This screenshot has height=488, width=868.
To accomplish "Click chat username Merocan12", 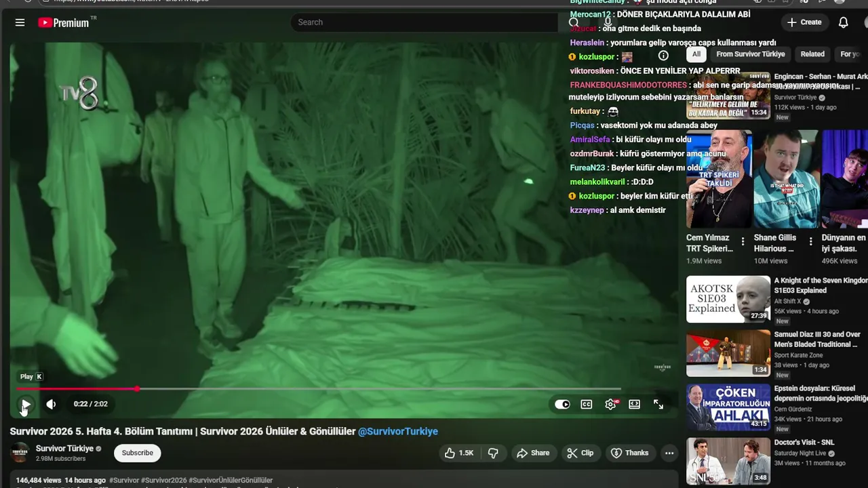I will pyautogui.click(x=590, y=14).
